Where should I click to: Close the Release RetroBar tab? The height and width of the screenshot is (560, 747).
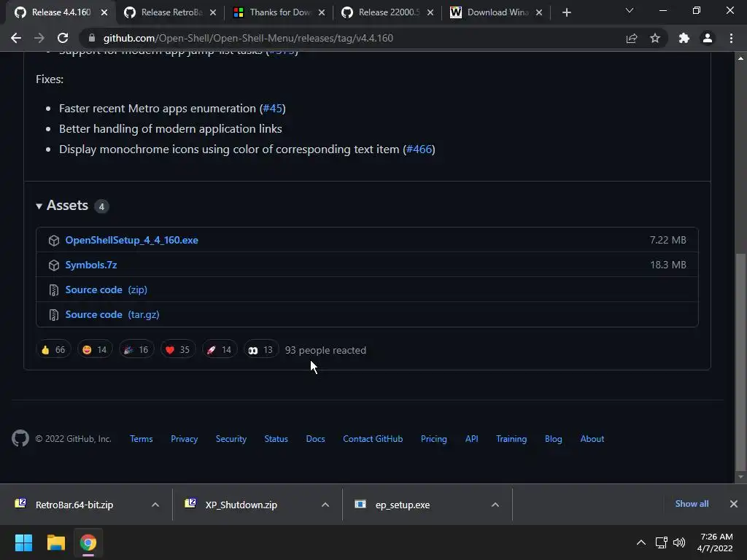213,12
